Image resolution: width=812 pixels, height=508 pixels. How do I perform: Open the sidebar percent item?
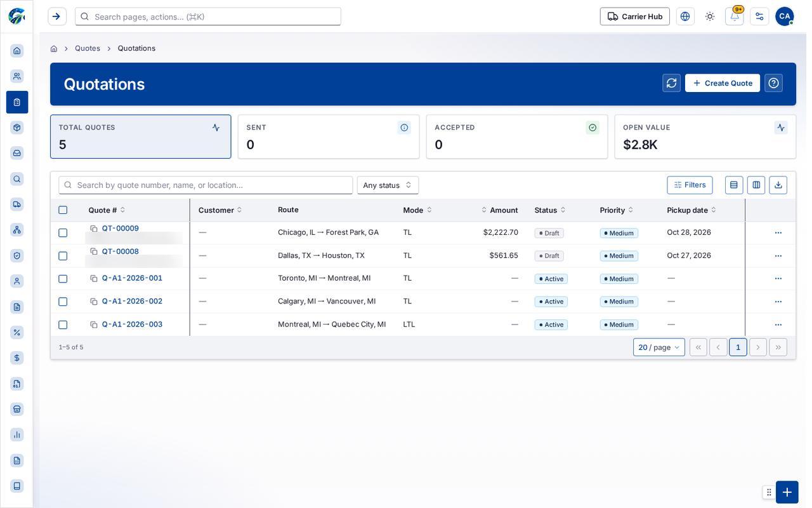point(17,332)
